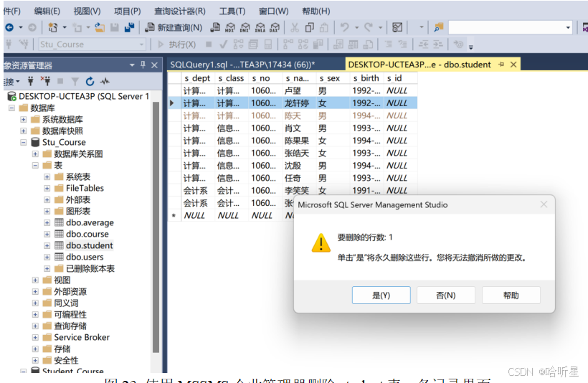Image resolution: width=588 pixels, height=383 pixels.
Task: Select FileTables folder in tree
Action: 85,189
